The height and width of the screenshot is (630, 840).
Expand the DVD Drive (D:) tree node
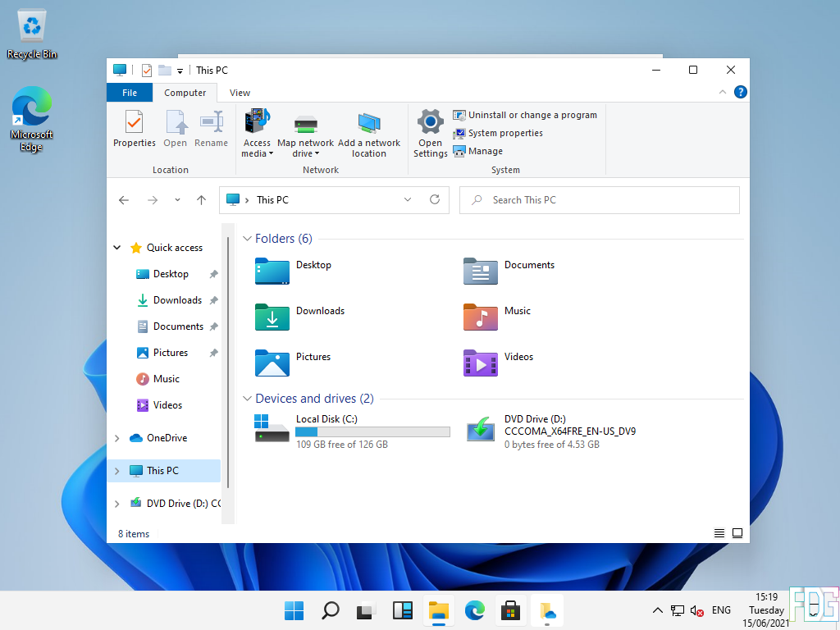click(116, 504)
